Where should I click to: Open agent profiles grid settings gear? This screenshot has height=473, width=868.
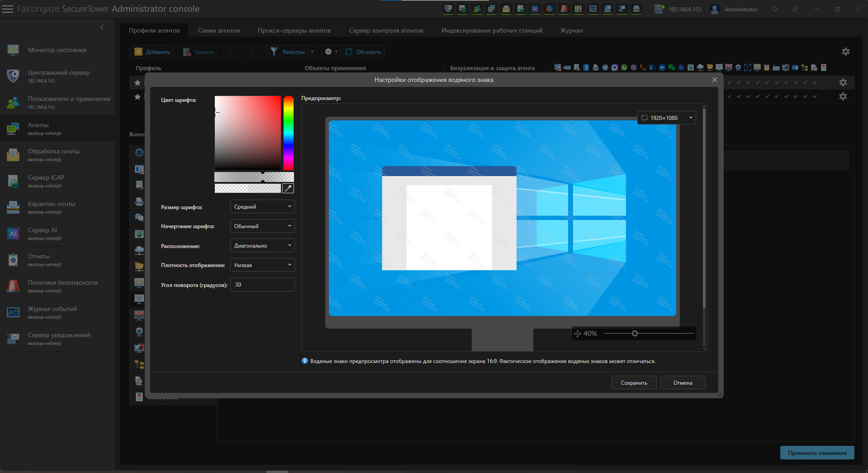[x=845, y=52]
